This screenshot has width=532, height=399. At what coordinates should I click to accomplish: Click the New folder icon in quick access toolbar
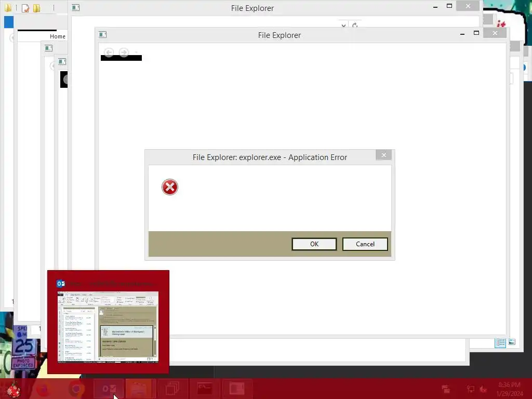coord(37,8)
